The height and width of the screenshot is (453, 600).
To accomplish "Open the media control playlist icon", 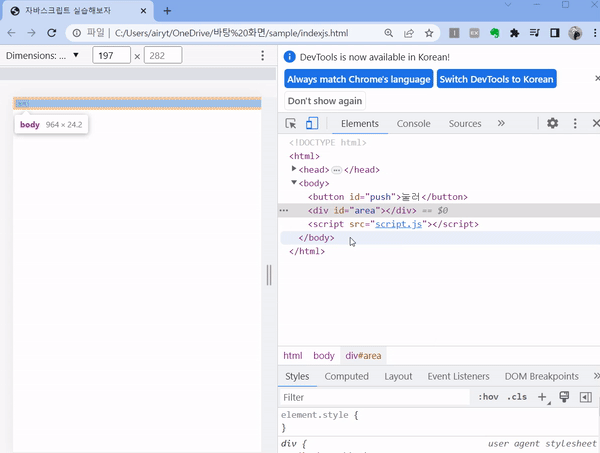I will click(x=535, y=33).
